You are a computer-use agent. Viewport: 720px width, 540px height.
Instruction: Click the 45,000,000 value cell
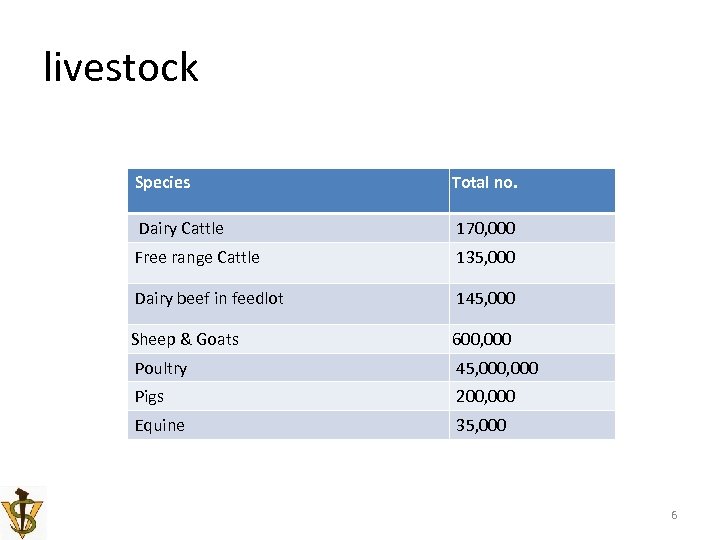point(497,368)
